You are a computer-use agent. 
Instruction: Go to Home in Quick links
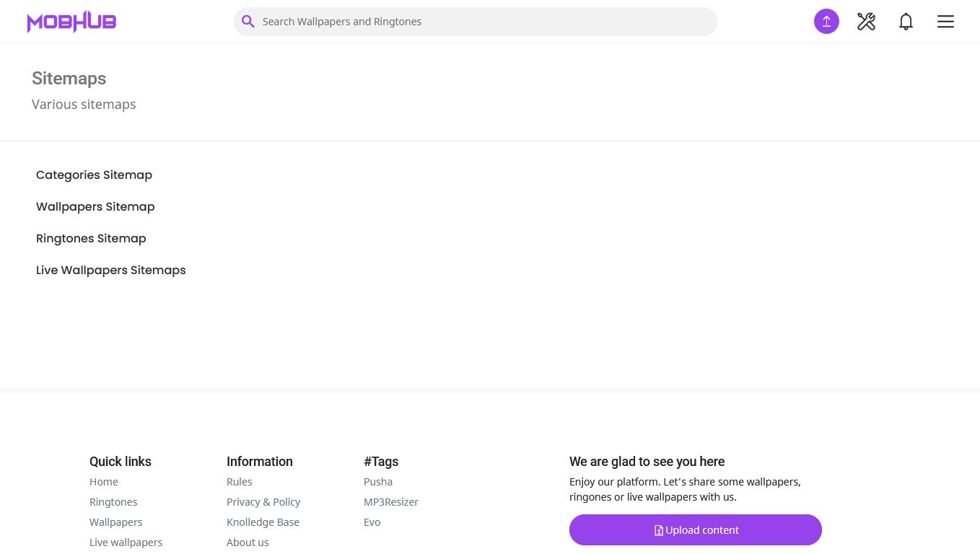104,482
